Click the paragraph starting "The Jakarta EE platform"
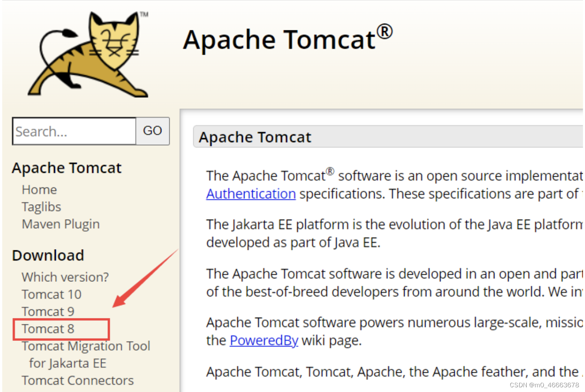 pyautogui.click(x=394, y=233)
